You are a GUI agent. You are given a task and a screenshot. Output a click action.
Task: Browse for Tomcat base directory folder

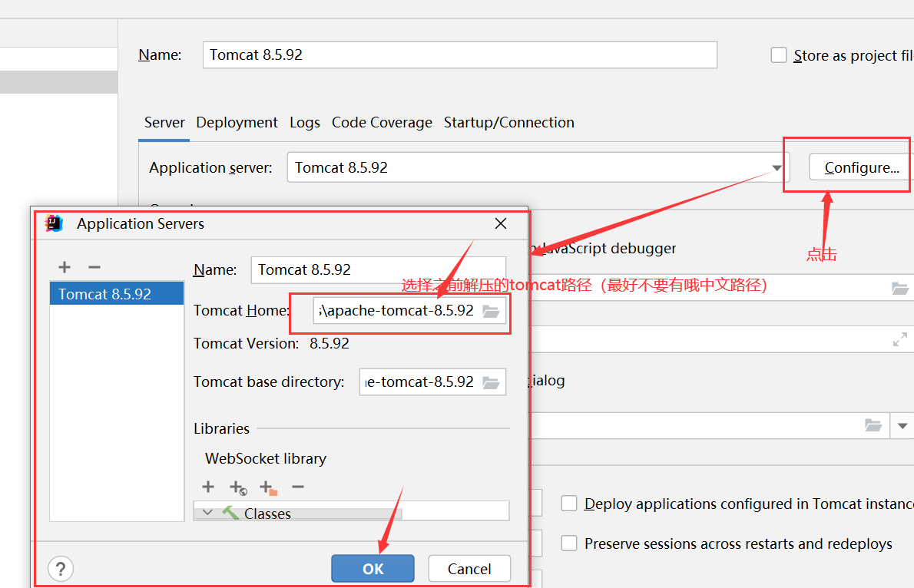[x=491, y=382]
